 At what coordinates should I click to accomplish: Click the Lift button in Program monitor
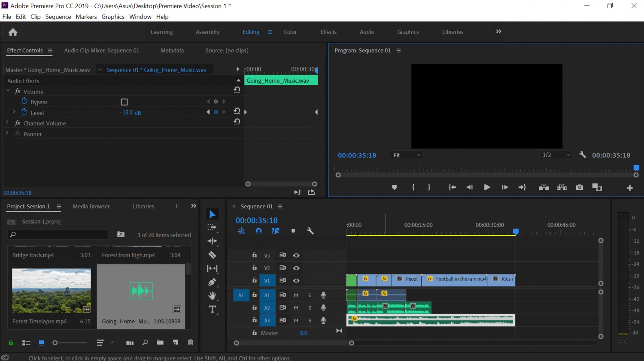point(544,187)
